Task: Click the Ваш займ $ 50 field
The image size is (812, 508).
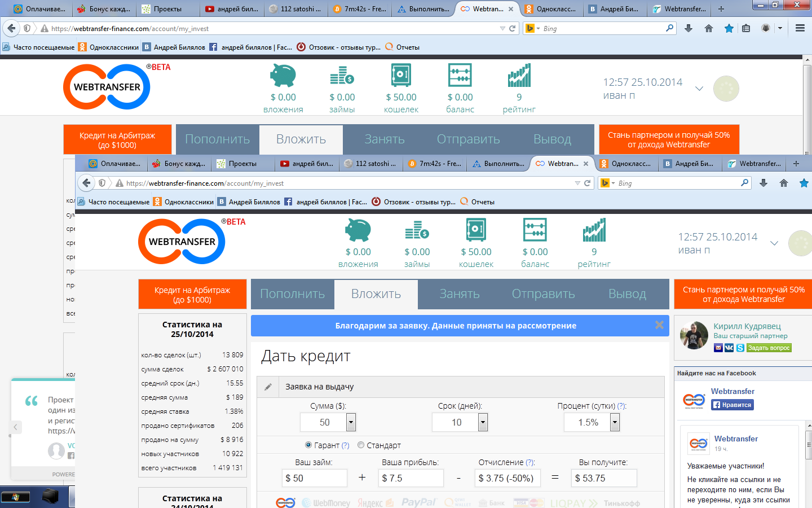Action: pos(315,478)
